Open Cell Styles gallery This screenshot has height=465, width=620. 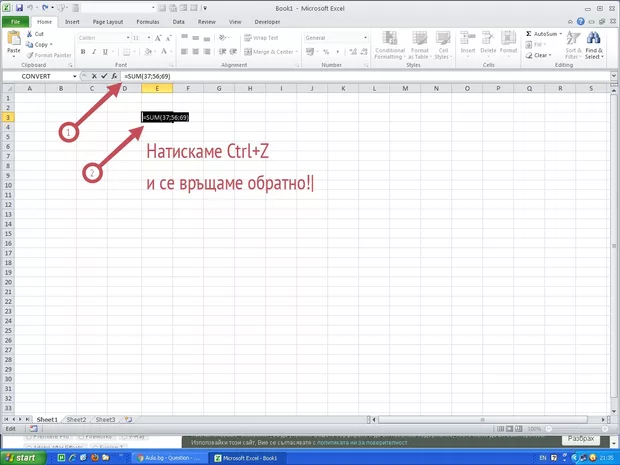tap(443, 45)
